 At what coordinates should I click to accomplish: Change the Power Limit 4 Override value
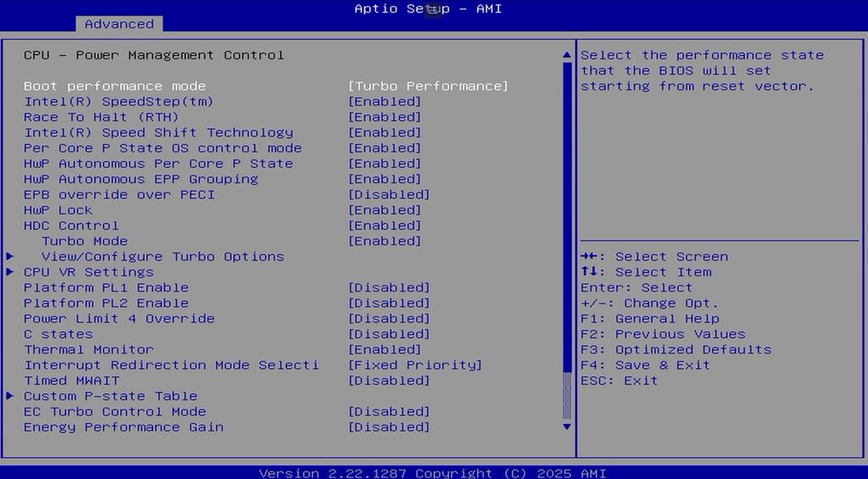pyautogui.click(x=389, y=319)
